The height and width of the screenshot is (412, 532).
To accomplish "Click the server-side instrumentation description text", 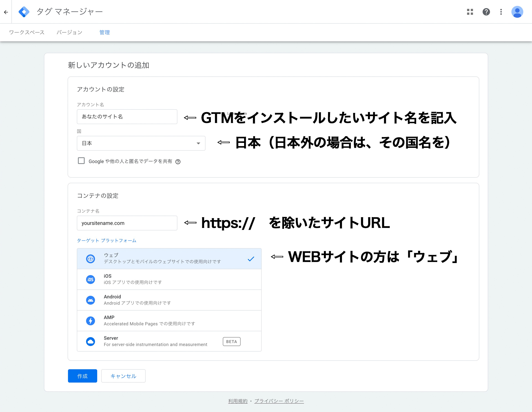I will (x=155, y=345).
